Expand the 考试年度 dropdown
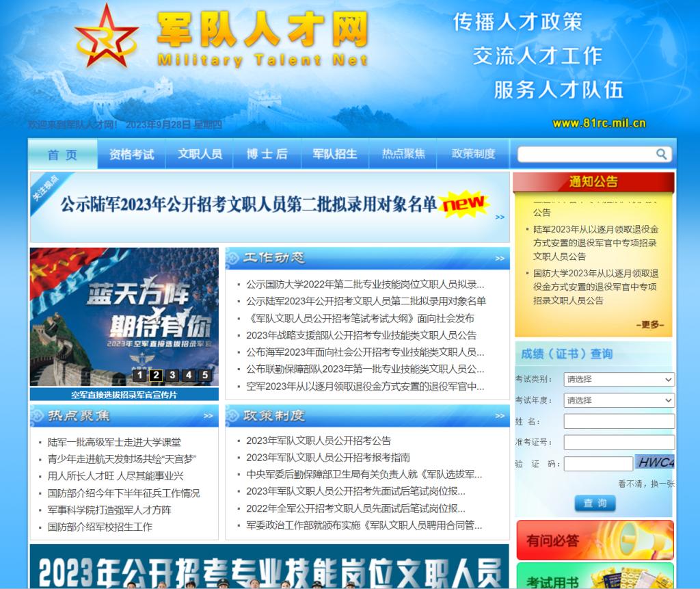The height and width of the screenshot is (589, 700). (x=619, y=400)
